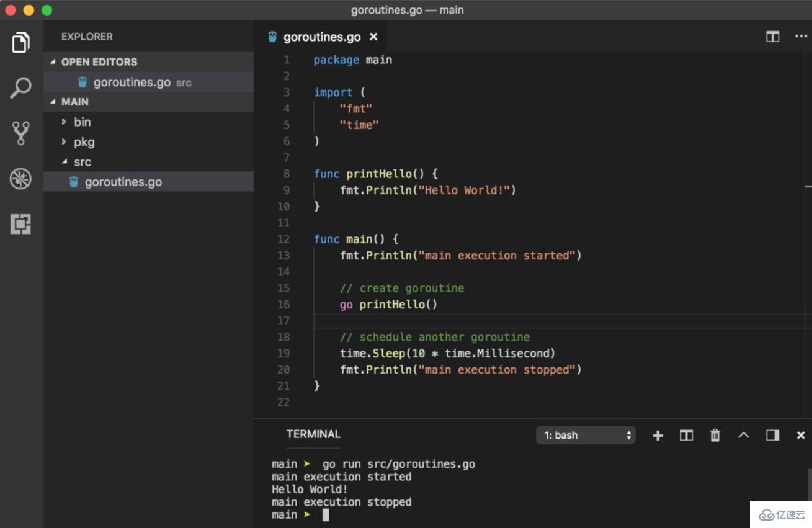Split the terminal pane
This screenshot has height=528, width=812.
click(x=686, y=436)
